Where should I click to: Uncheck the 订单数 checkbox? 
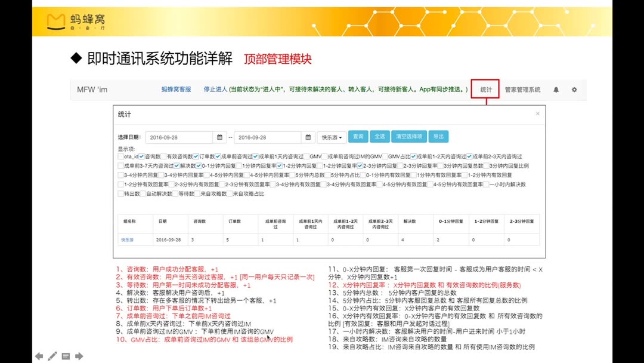(x=196, y=156)
